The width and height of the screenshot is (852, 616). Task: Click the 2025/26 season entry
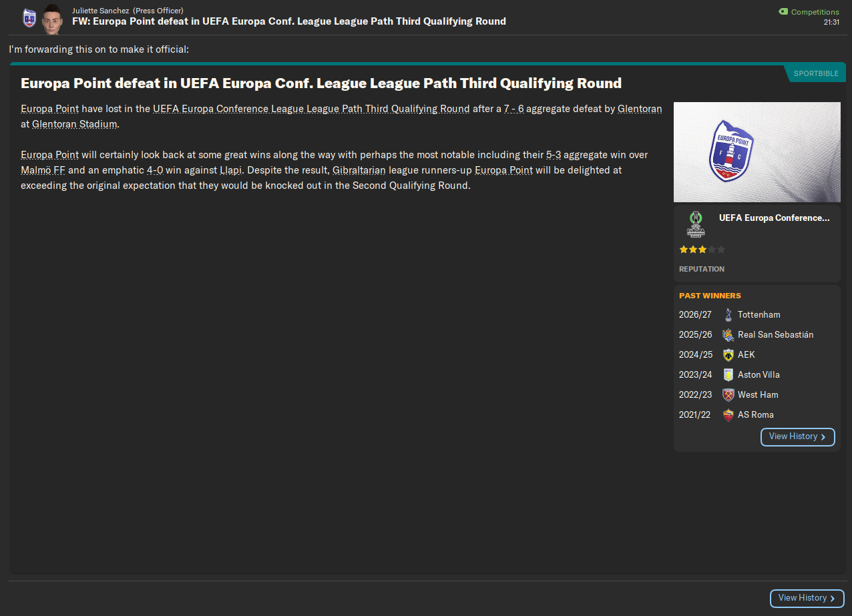(x=696, y=334)
